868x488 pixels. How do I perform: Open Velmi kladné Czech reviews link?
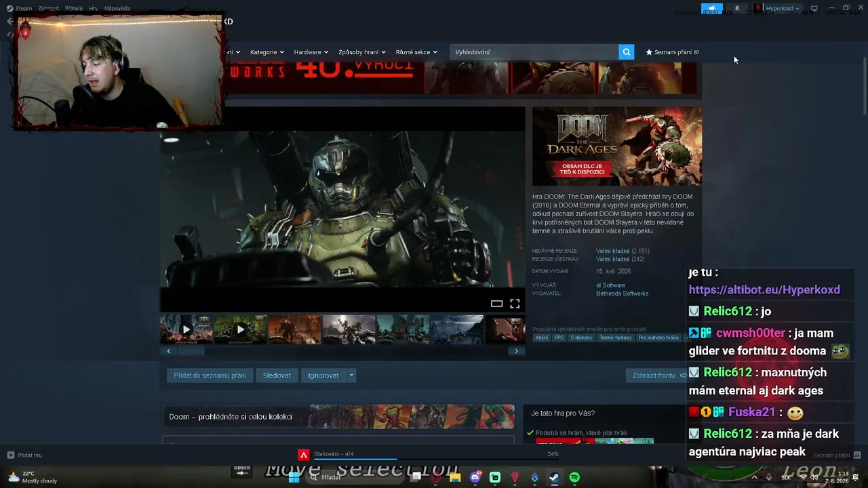(x=613, y=259)
